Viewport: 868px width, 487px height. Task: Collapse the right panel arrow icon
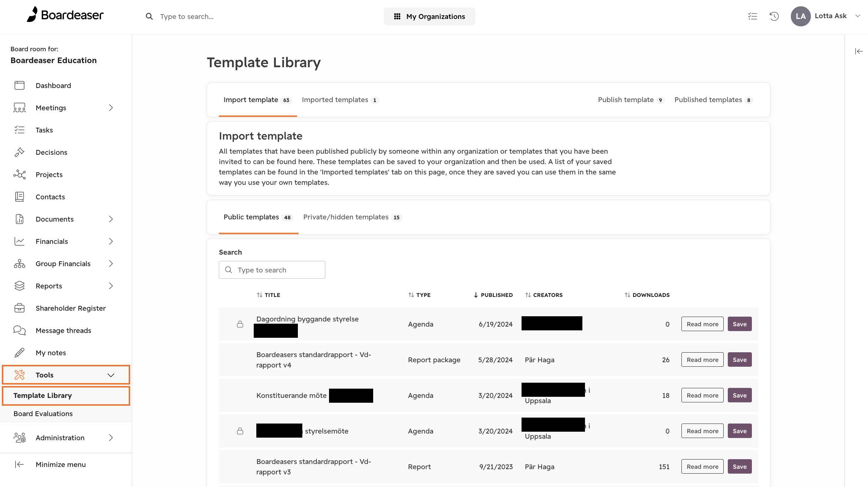point(859,51)
